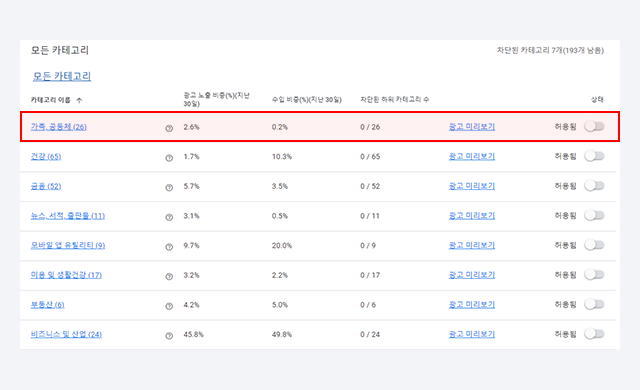Click 광고 미리보기 for 부동산 row
The image size is (640, 390).
coord(472,305)
